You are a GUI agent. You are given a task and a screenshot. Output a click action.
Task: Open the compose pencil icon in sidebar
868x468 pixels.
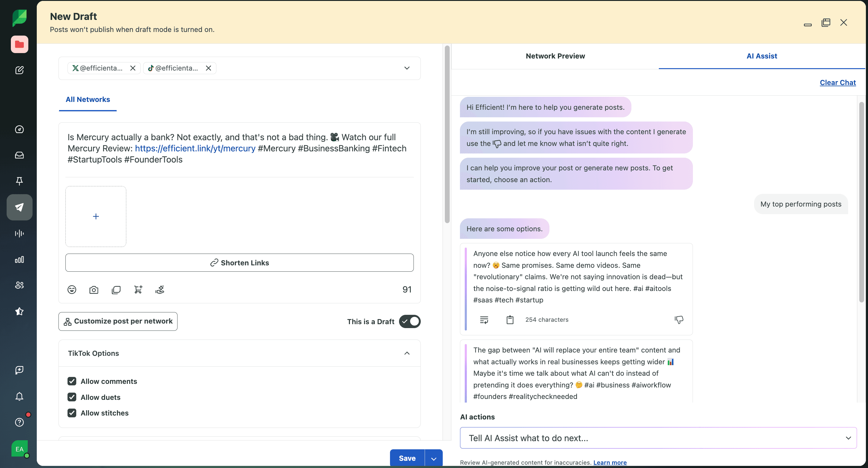[19, 70]
